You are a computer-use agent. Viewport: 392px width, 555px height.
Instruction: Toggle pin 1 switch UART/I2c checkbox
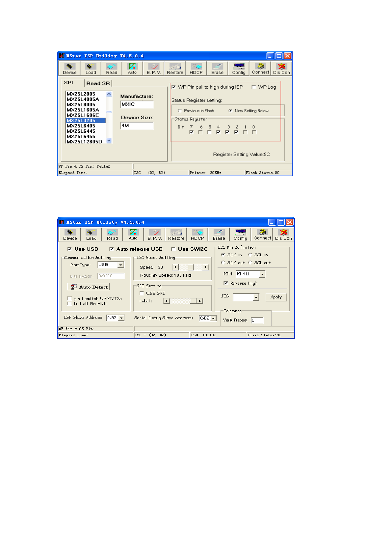pyautogui.click(x=69, y=299)
